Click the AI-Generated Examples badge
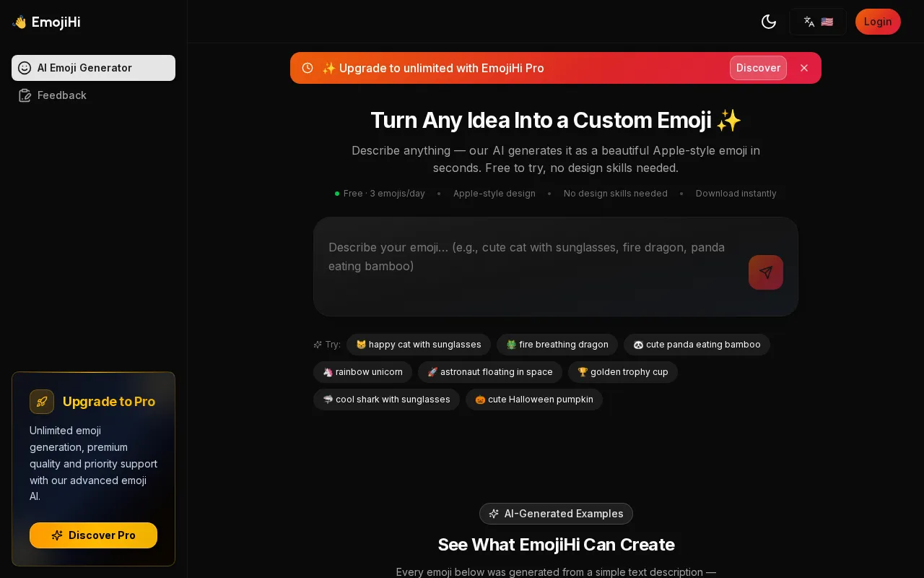 (x=556, y=514)
